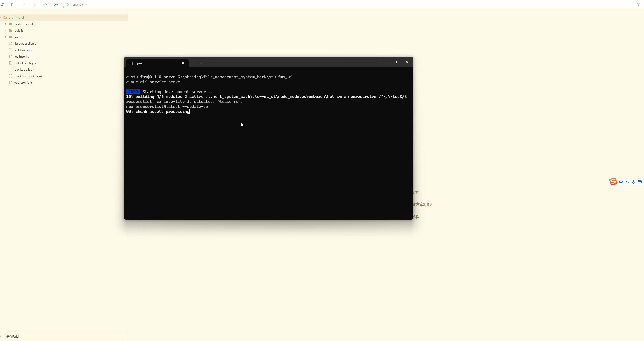Click the favorites star icon
644x341 pixels.
pyautogui.click(x=45, y=5)
